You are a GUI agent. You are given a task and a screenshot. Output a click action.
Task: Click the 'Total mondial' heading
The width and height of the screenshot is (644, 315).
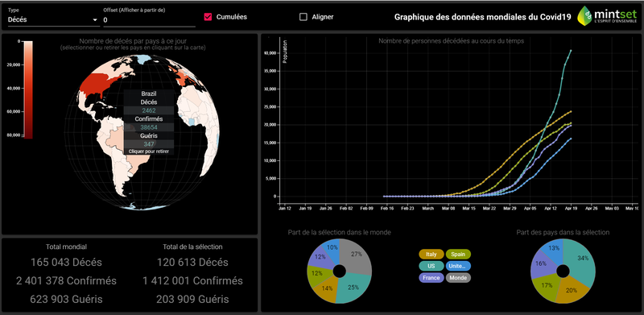(x=66, y=247)
